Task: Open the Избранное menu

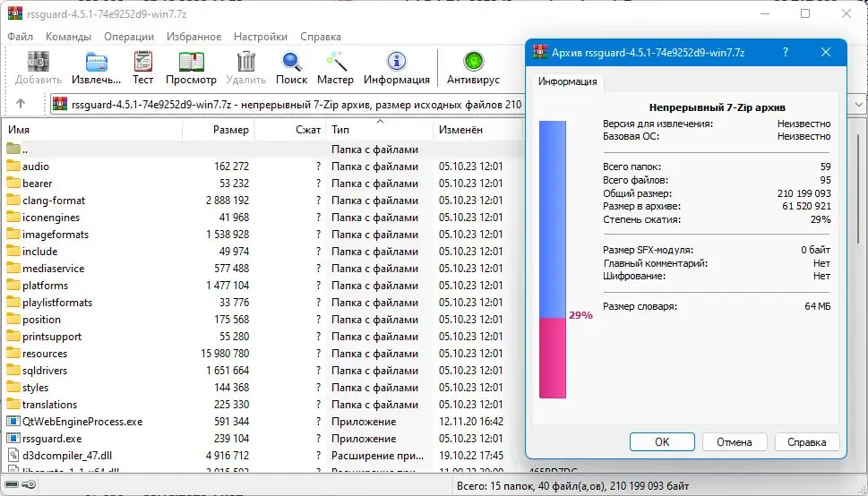Action: tap(193, 37)
